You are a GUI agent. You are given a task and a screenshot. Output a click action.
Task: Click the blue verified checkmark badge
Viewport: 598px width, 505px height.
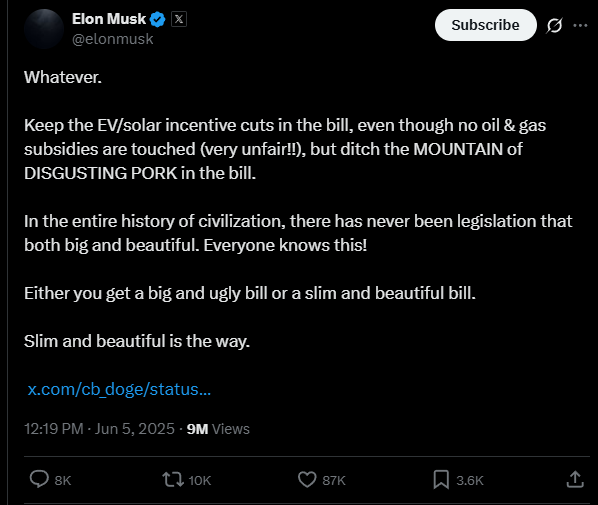tap(158, 19)
